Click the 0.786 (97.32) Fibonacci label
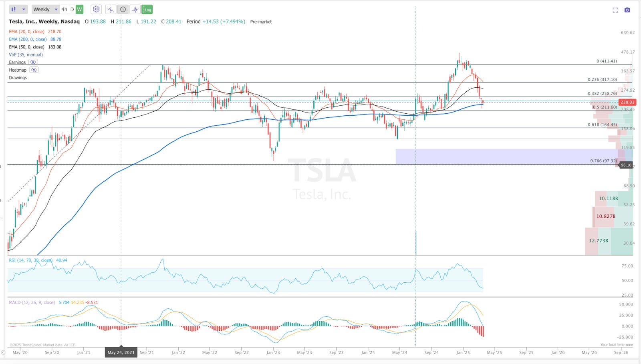 (x=603, y=161)
